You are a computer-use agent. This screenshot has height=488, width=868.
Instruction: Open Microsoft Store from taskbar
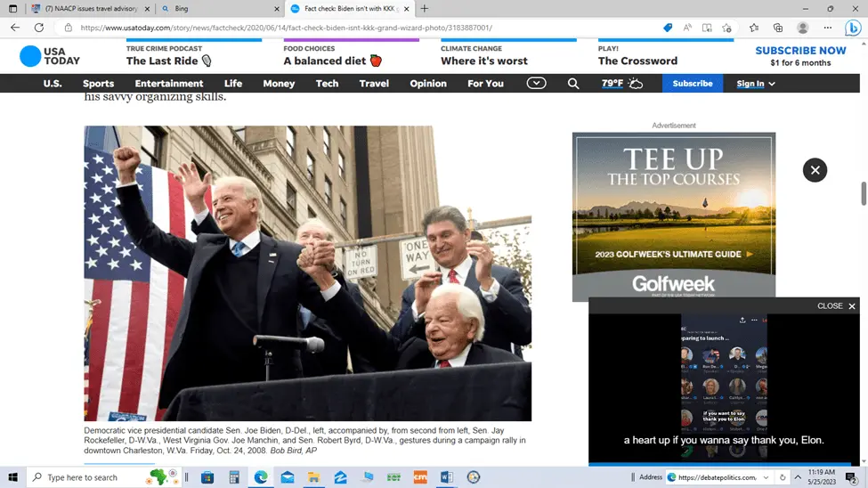pyautogui.click(x=207, y=477)
